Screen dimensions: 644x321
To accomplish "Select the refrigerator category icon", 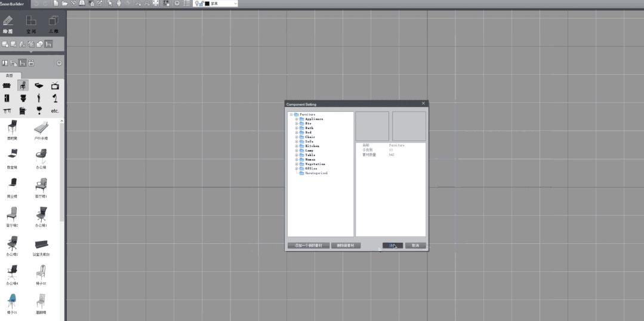I will (7, 99).
